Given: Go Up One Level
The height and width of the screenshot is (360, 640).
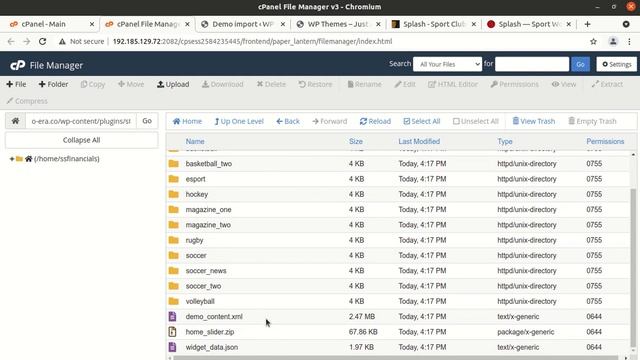Looking at the screenshot, I should 239,121.
